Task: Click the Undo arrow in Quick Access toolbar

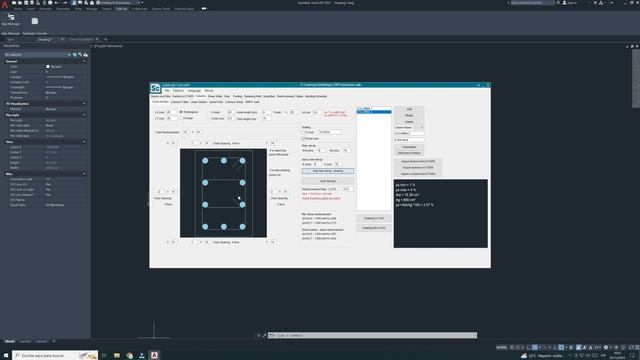Action: point(56,3)
